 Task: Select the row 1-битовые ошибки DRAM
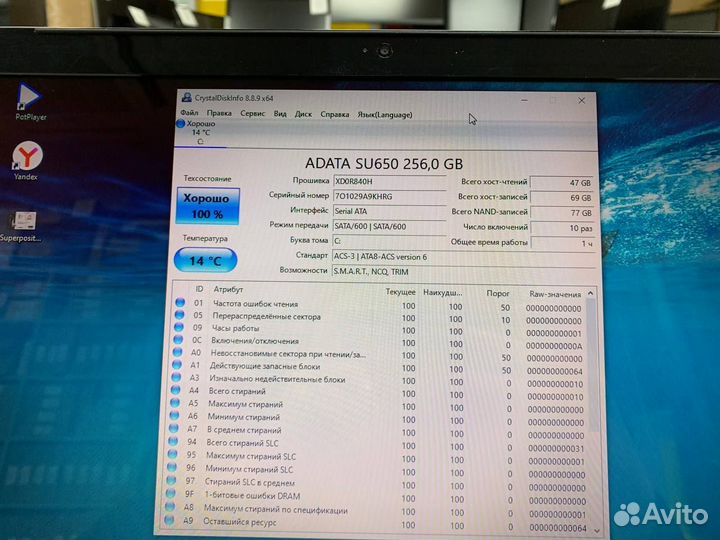[x=379, y=498]
